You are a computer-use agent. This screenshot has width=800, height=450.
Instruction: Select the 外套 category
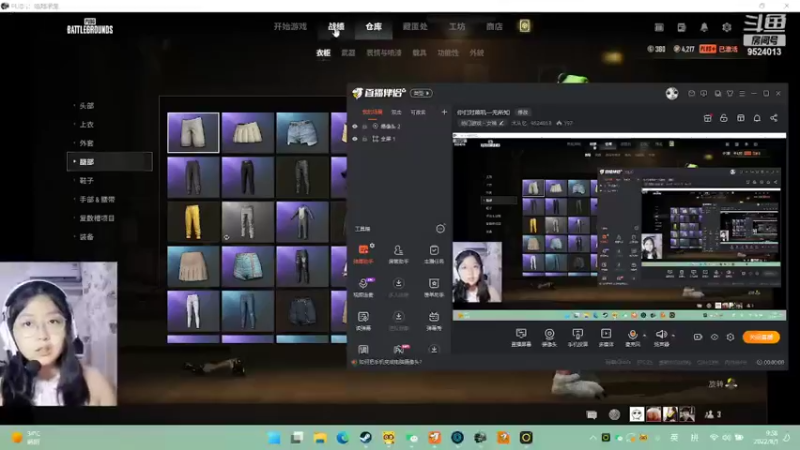click(x=87, y=143)
